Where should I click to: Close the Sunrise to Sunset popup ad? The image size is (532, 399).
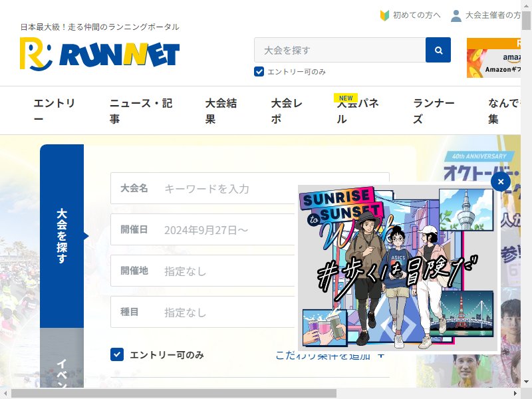tap(501, 182)
